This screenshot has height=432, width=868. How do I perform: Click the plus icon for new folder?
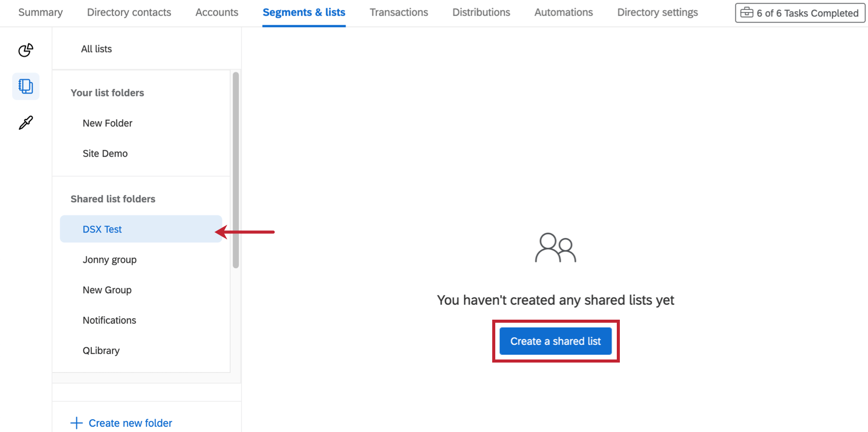77,423
